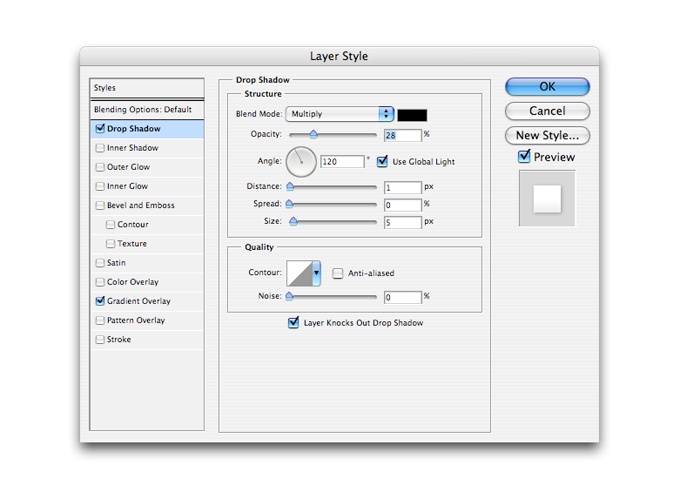This screenshot has width=680, height=492.
Task: Enable the Satin checkbox
Action: (100, 263)
